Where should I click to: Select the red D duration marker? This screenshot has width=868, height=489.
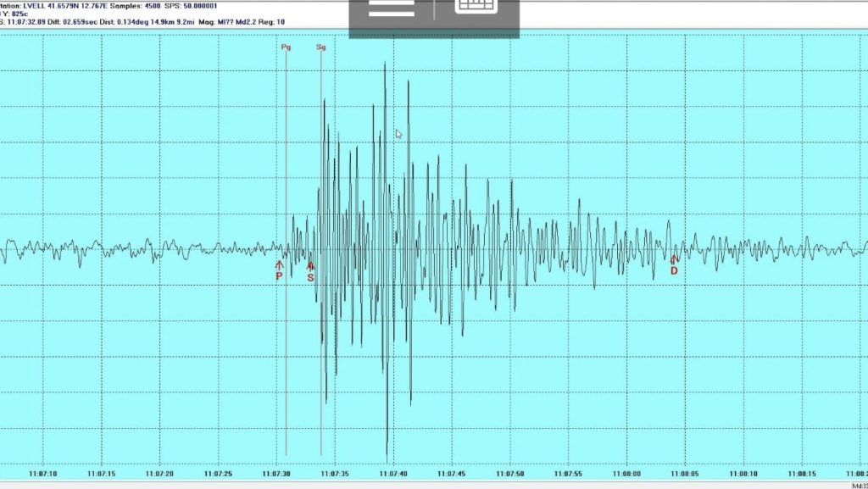pos(675,265)
